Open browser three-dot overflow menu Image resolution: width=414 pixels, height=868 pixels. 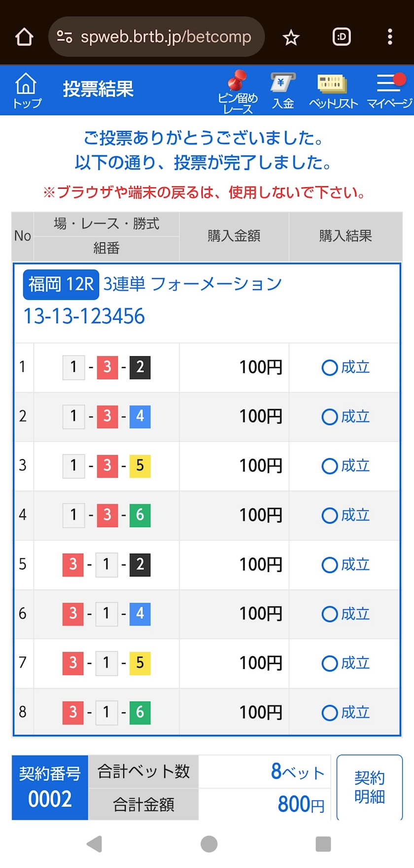tap(390, 37)
